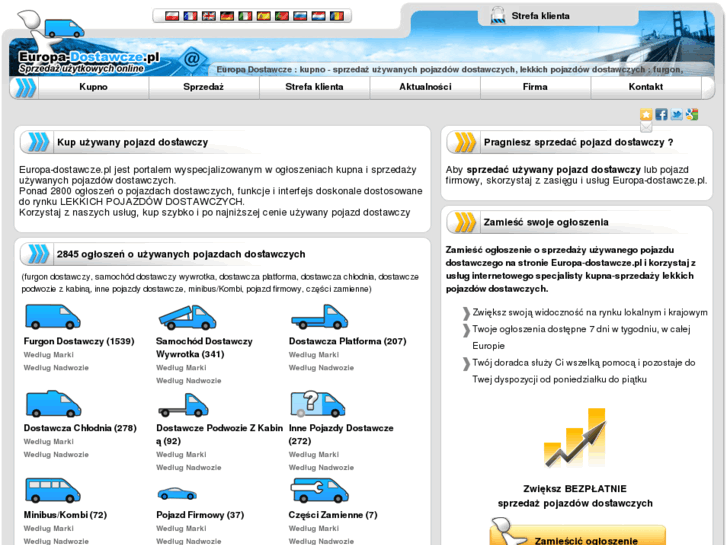Open the Kupno menu
Viewport: 727px width, 545px height.
point(93,87)
